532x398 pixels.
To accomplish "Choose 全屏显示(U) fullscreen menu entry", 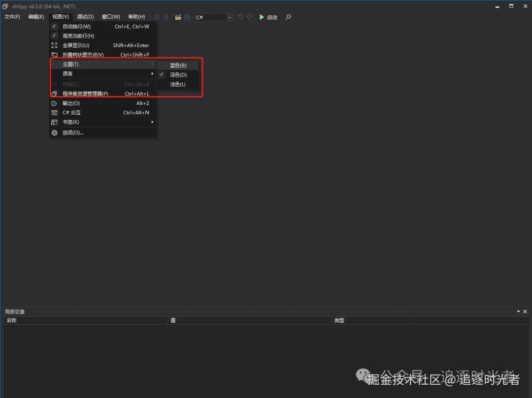I will point(103,45).
